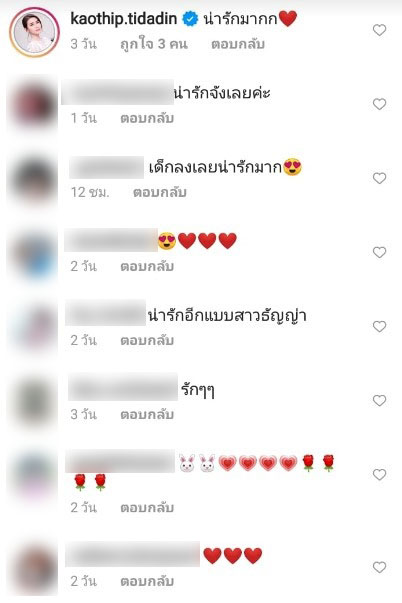This screenshot has width=402, height=603.
Task: Reply to the น่ารักอีกแบบสาวธัญญ่า comment
Action: point(147,340)
